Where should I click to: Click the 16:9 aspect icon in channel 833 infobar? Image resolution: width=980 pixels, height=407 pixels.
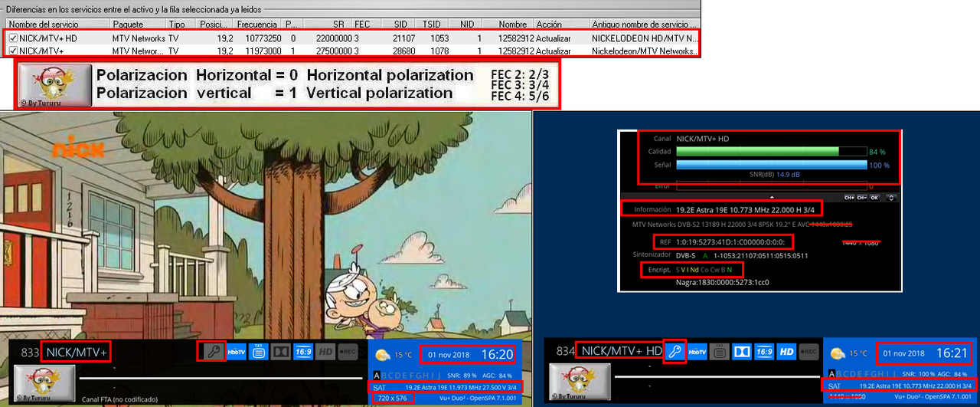(x=302, y=352)
